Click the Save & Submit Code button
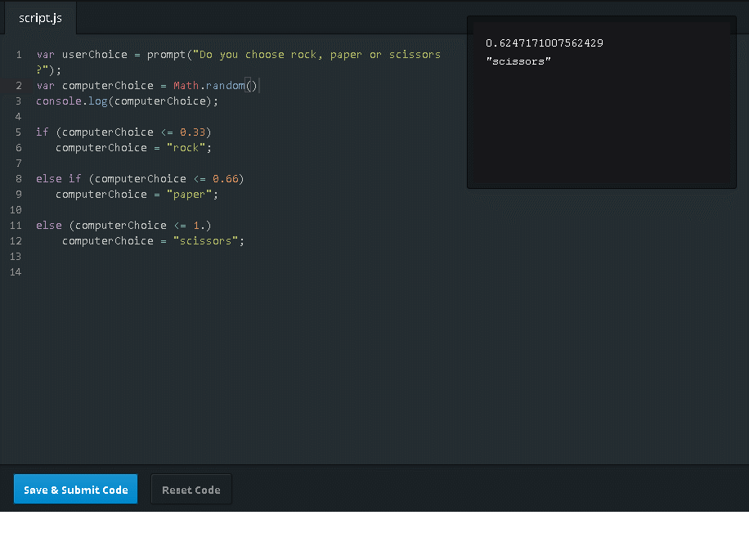The width and height of the screenshot is (749, 560). pyautogui.click(x=75, y=490)
